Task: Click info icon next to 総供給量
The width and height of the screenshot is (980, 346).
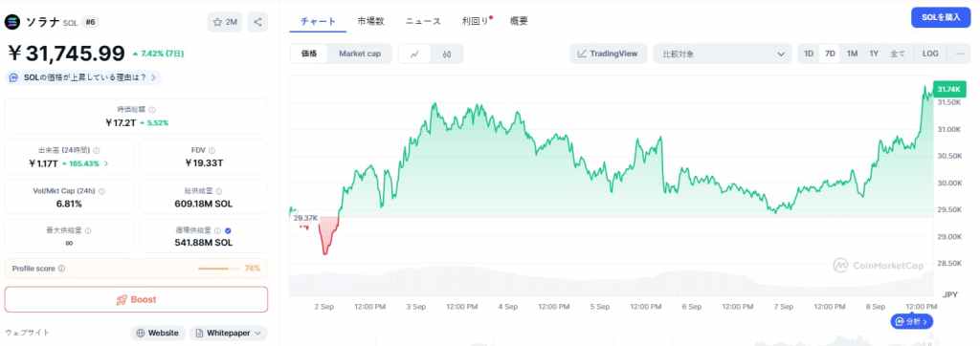Action: pos(219,191)
